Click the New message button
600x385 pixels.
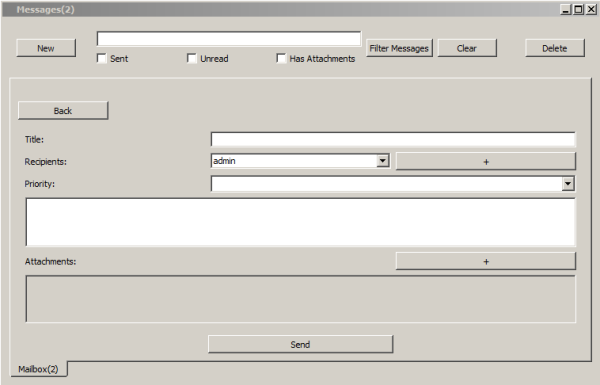(46, 48)
